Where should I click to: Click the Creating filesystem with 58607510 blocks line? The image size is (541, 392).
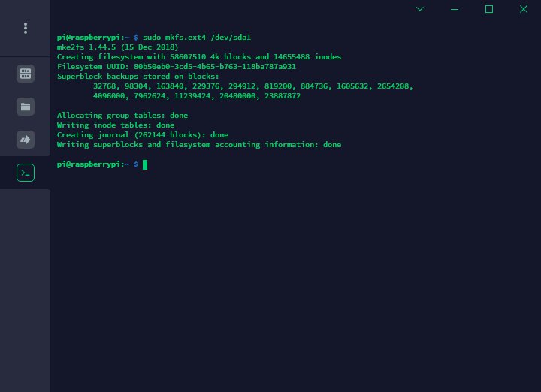199,57
